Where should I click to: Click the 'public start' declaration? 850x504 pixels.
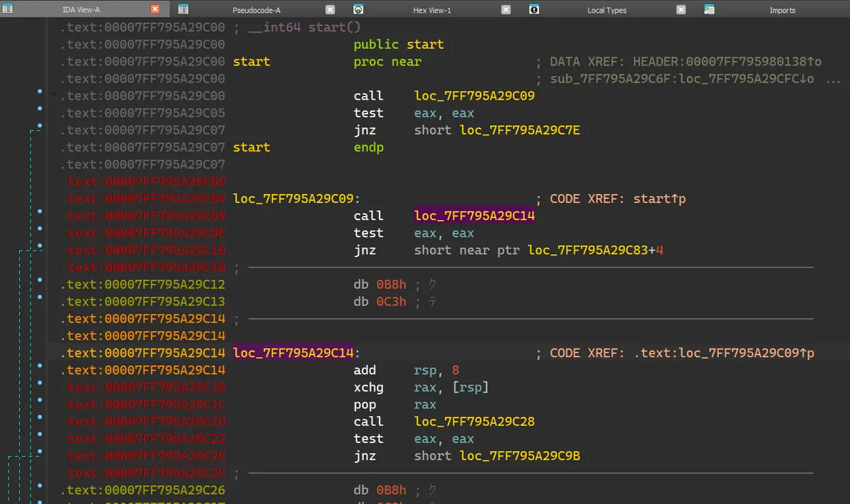[399, 45]
